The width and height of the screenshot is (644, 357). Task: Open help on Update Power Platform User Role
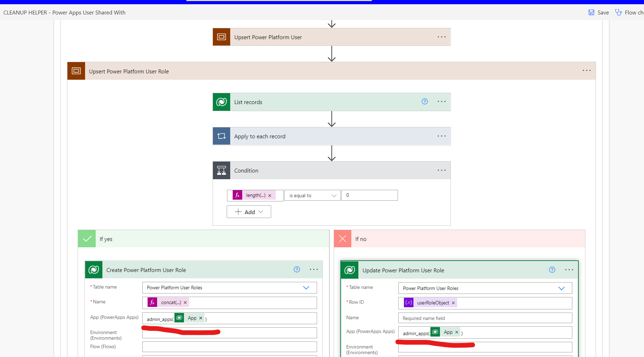(552, 270)
